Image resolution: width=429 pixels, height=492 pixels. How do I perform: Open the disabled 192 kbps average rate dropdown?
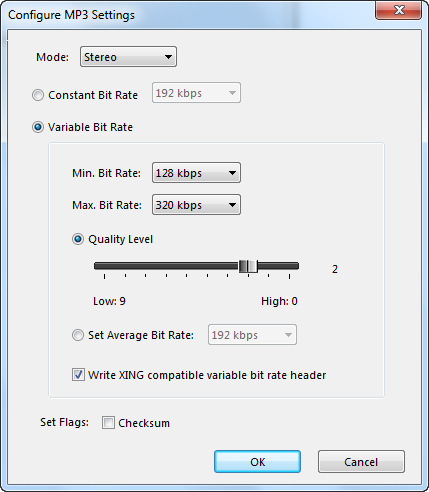click(x=252, y=335)
